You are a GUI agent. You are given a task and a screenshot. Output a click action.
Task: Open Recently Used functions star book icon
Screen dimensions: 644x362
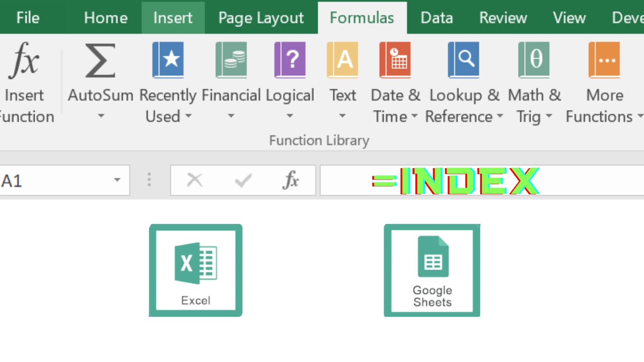pos(168,60)
